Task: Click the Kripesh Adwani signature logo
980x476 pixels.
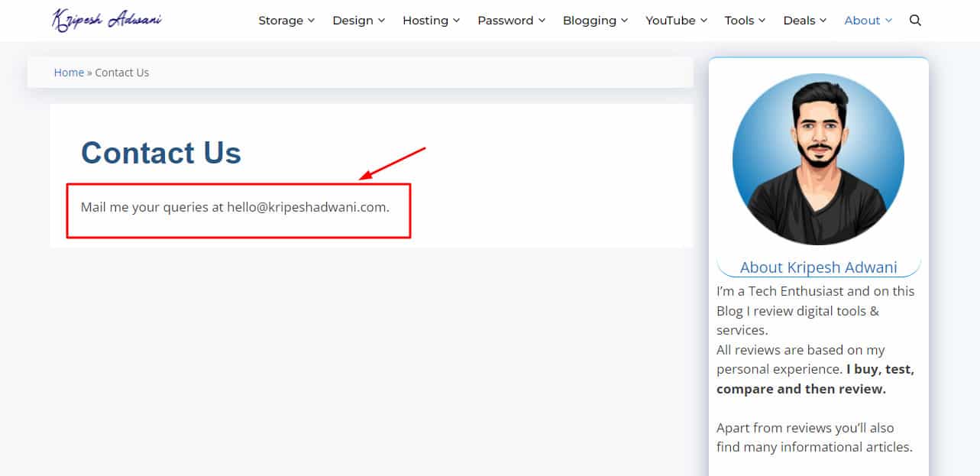Action: 106,20
